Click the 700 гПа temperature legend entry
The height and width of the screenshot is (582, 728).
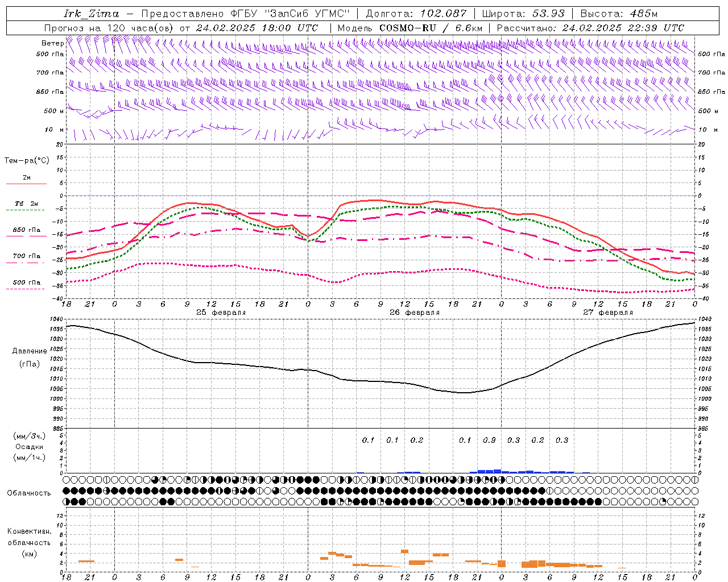click(26, 256)
